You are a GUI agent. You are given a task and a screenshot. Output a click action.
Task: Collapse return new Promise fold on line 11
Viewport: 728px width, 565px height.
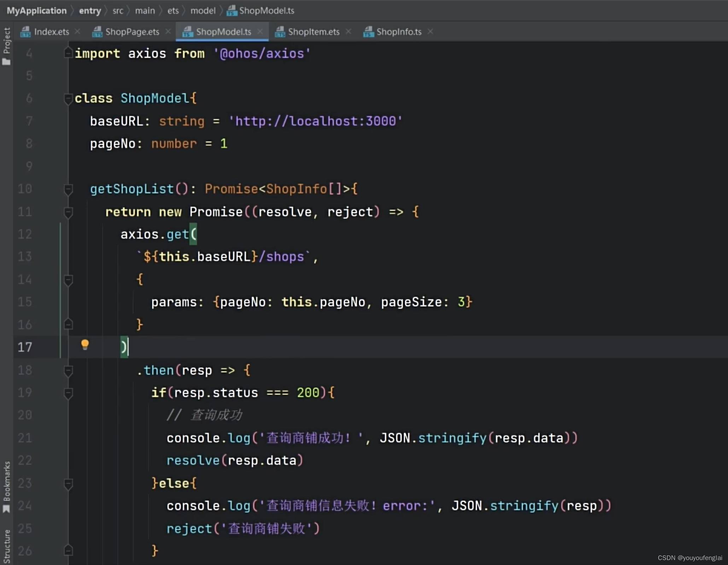pyautogui.click(x=68, y=212)
